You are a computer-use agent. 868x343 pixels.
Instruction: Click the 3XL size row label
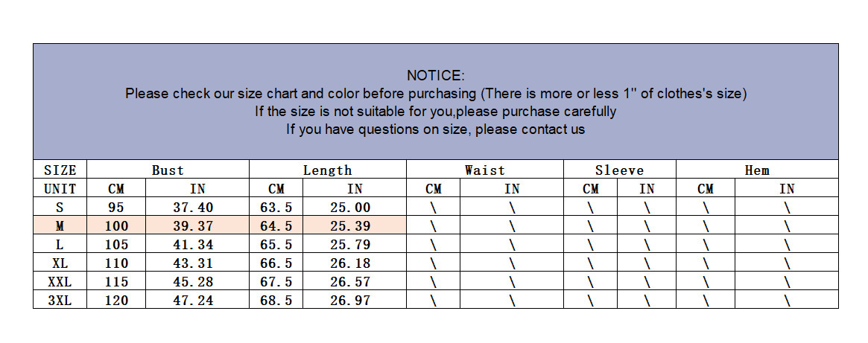(x=60, y=301)
